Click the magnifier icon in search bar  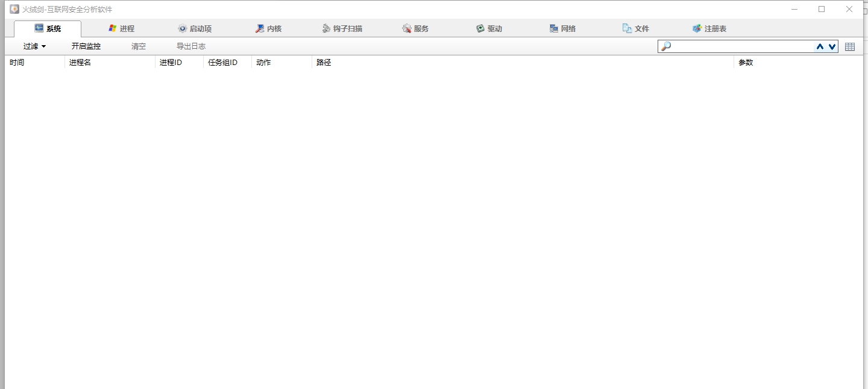point(665,46)
